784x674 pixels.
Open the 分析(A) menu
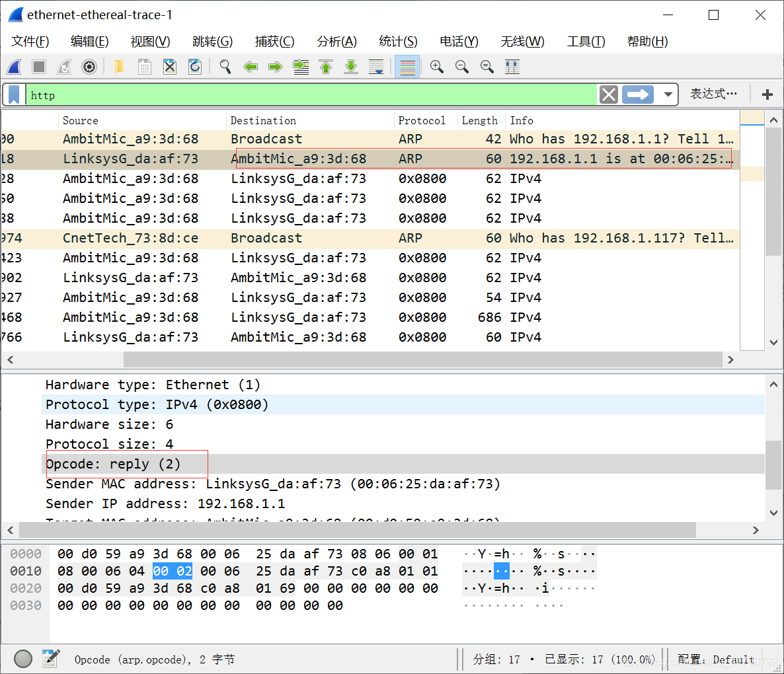[336, 42]
